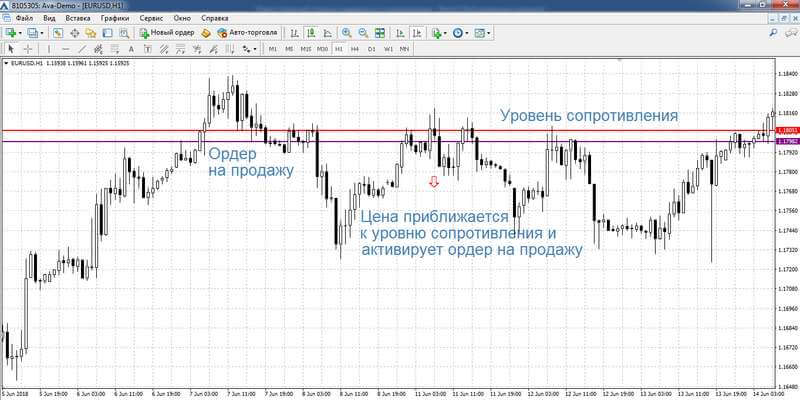Expand the Indicators dropdown arrow
The width and height of the screenshot is (800, 400).
click(x=445, y=34)
